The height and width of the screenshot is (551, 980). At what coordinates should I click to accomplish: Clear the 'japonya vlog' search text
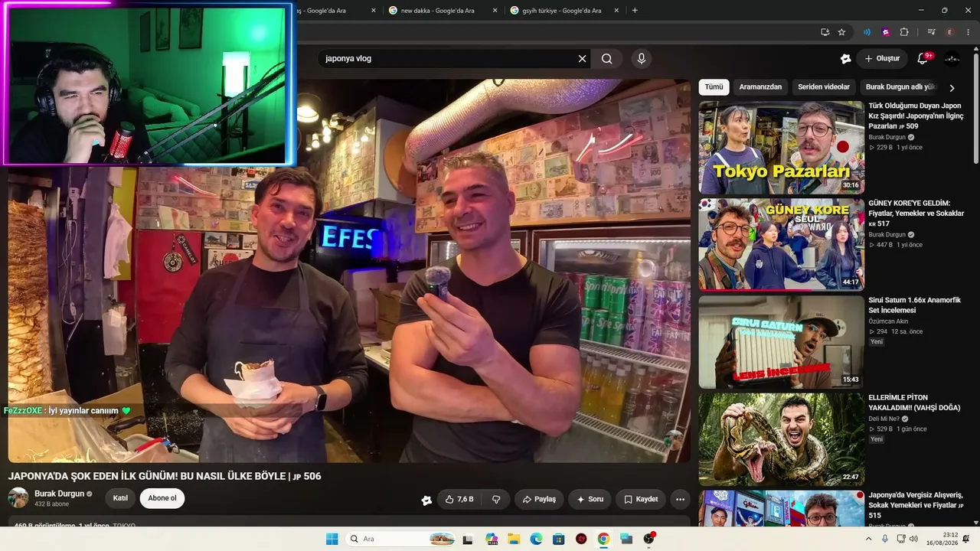pyautogui.click(x=582, y=59)
